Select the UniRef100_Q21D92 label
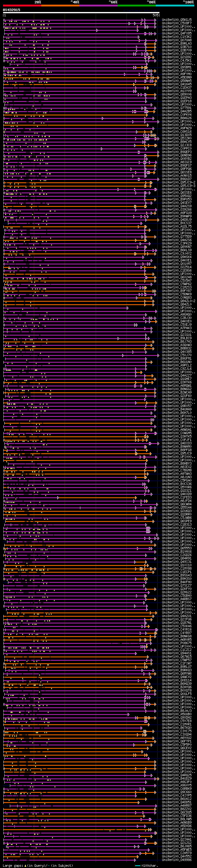Viewport: 197px width, 868px height. pos(177,57)
